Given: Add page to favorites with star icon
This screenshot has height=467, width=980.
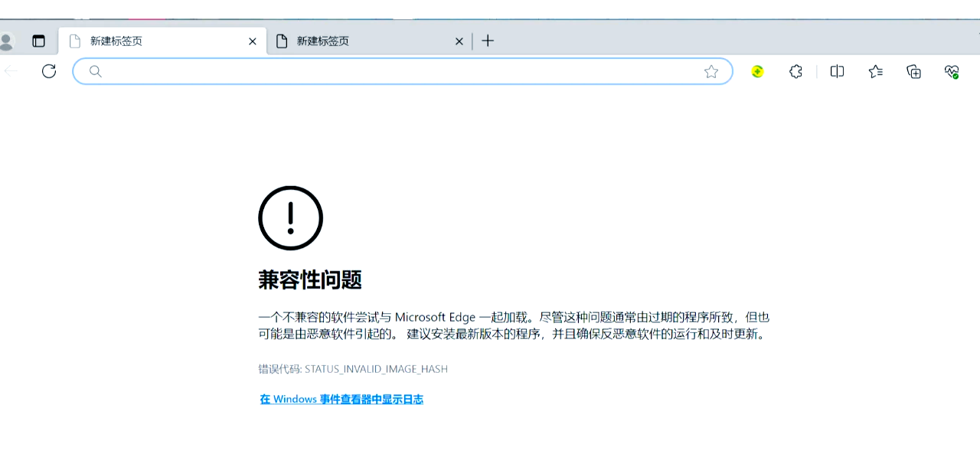Looking at the screenshot, I should point(711,71).
